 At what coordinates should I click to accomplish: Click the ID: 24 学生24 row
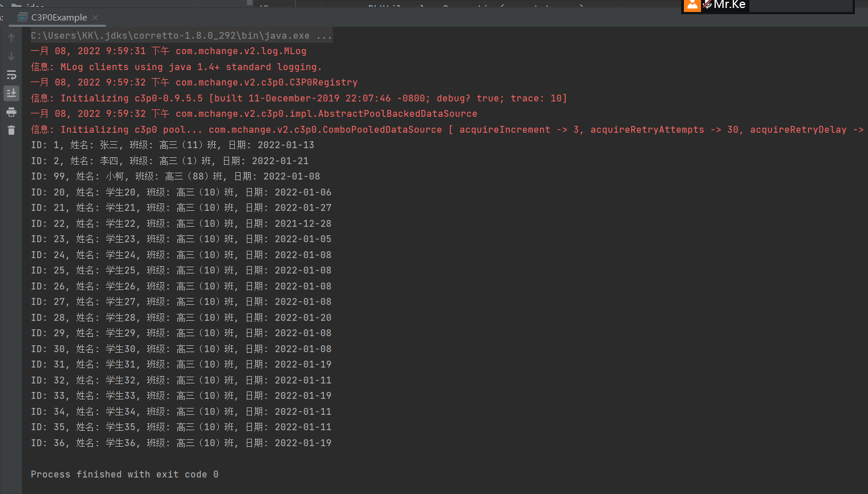click(x=181, y=255)
